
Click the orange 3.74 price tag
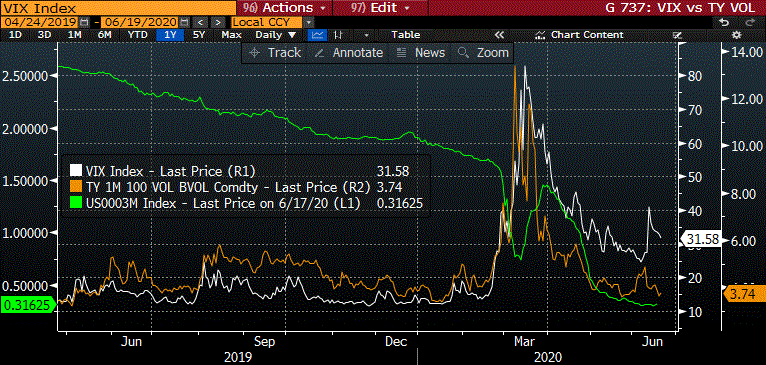[745, 294]
